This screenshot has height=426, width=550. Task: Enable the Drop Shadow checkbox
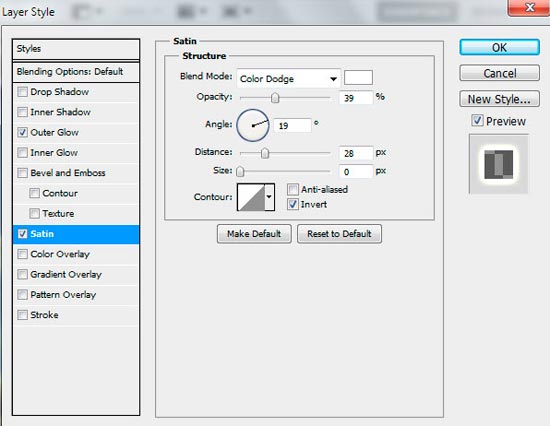(22, 92)
